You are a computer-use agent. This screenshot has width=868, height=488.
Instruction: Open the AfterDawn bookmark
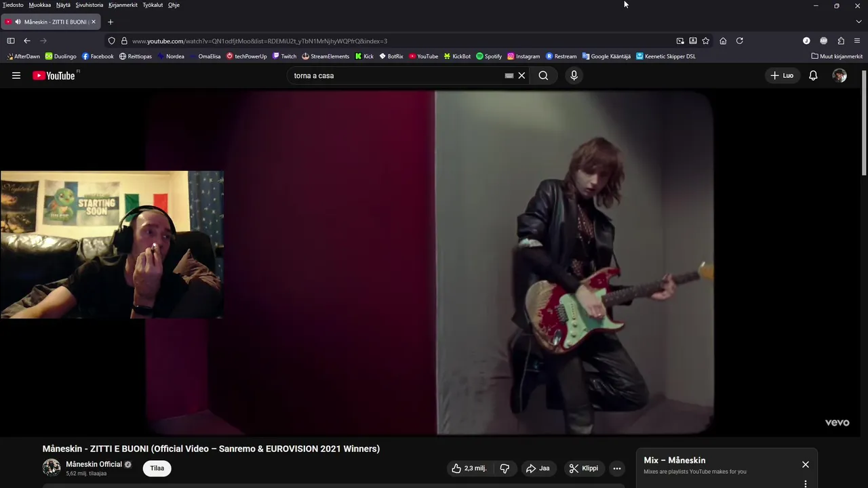point(24,56)
